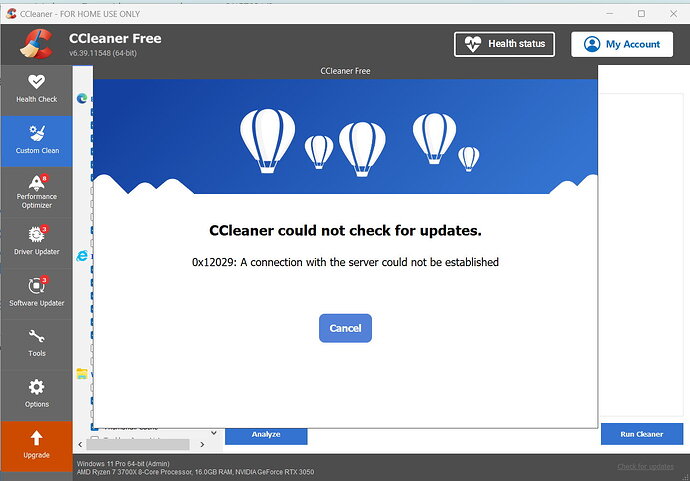Select the Microsoft Edge icon in the list
690x481 pixels.
tap(82, 98)
